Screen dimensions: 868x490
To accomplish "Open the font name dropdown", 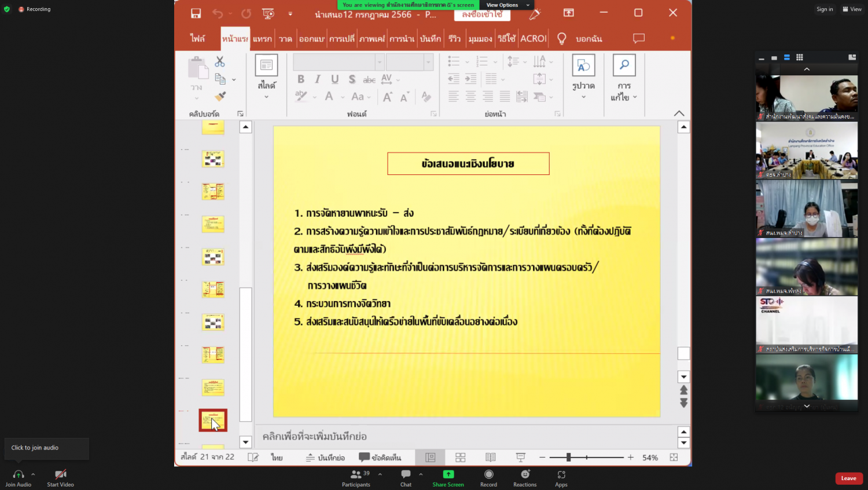I will [x=380, y=61].
